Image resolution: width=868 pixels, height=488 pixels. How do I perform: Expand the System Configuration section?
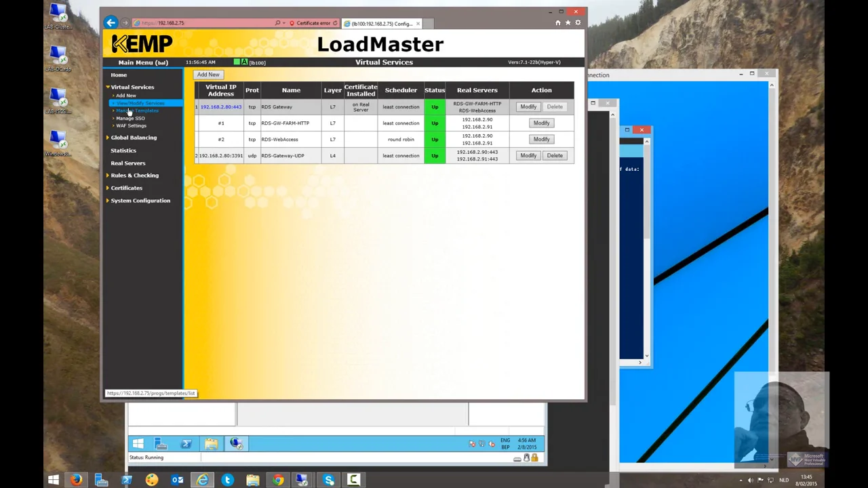140,201
